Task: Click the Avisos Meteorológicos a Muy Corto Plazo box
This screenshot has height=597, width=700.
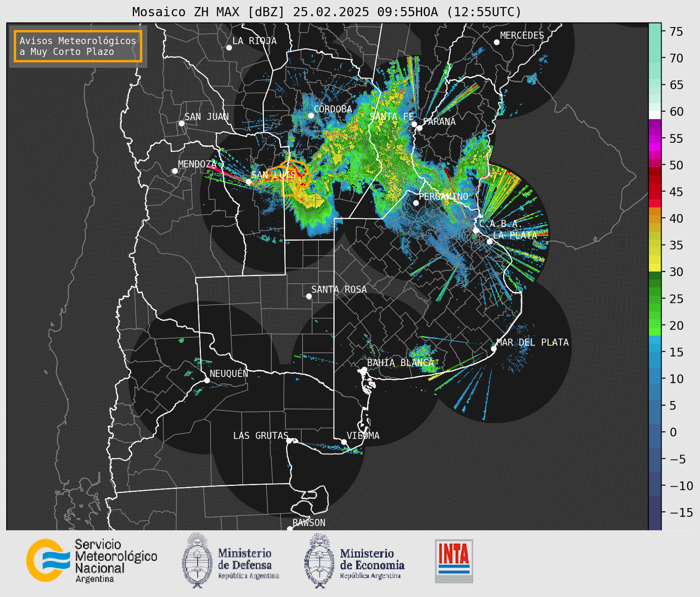Action: [x=78, y=46]
